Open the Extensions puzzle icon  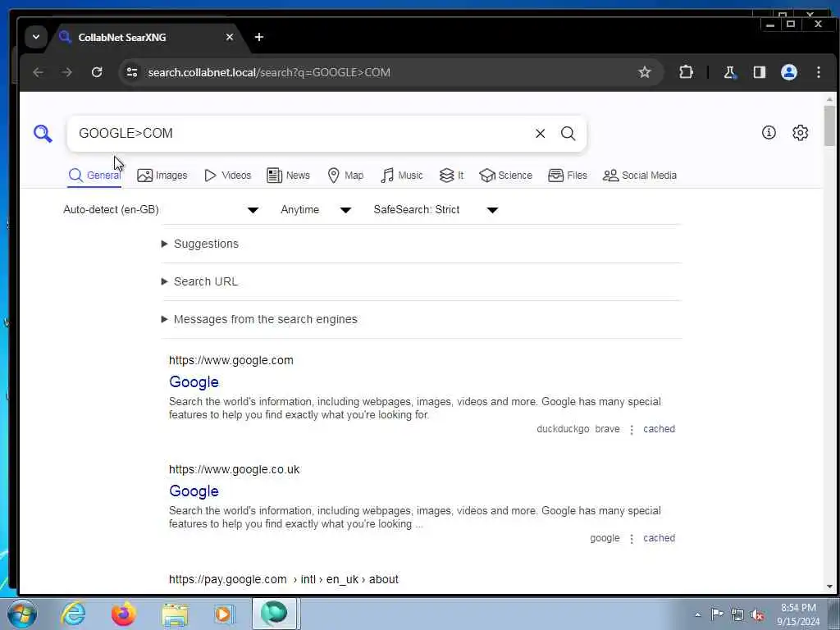pos(686,72)
